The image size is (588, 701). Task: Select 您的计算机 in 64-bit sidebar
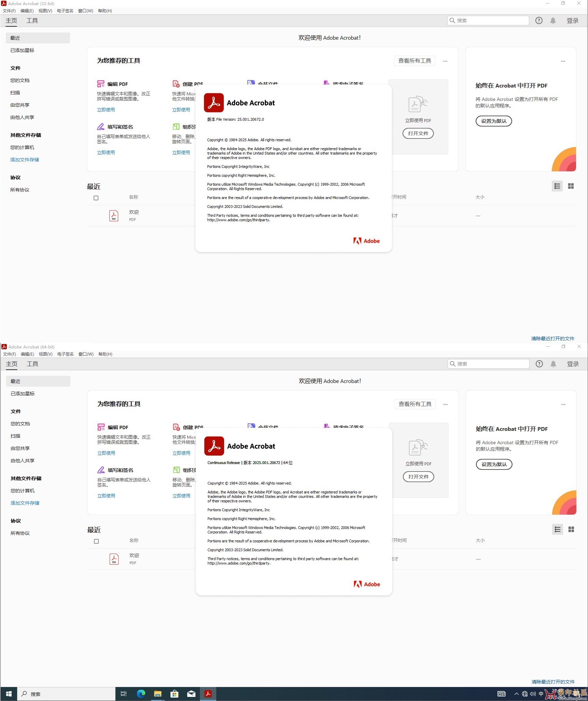[x=23, y=491]
